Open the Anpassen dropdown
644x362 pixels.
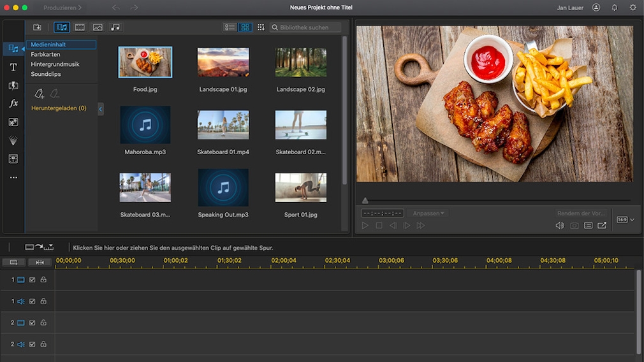point(428,213)
